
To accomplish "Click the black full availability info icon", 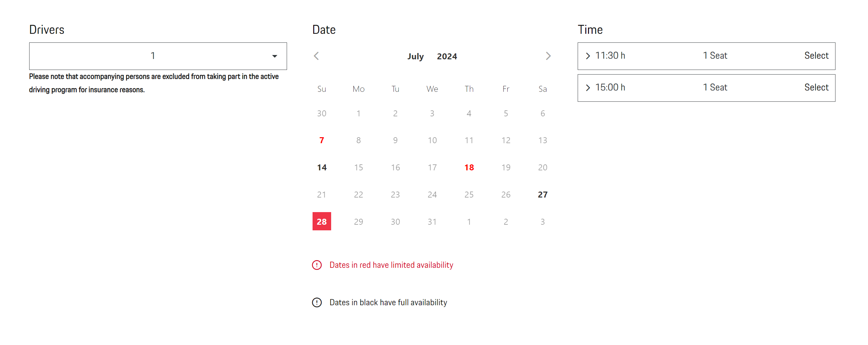I will coord(317,303).
